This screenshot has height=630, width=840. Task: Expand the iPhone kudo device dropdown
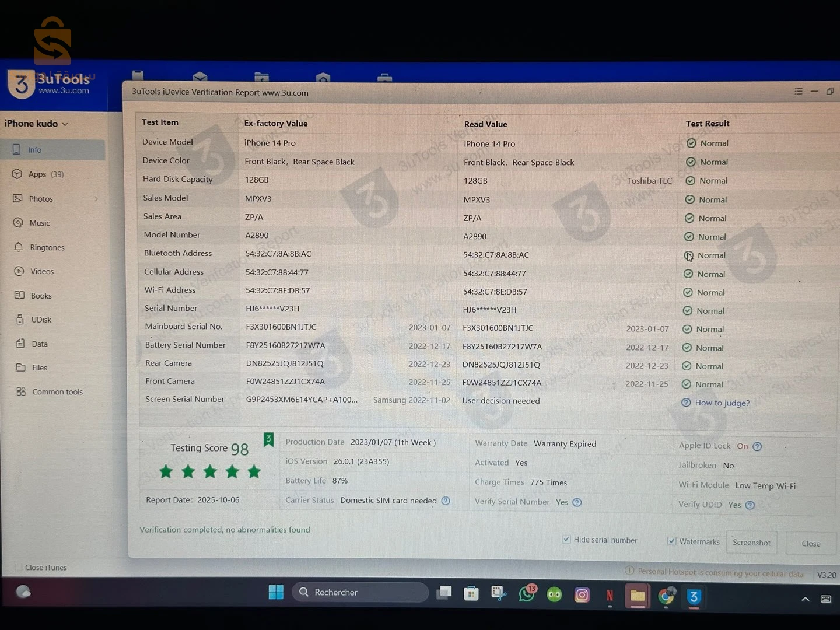click(x=65, y=124)
